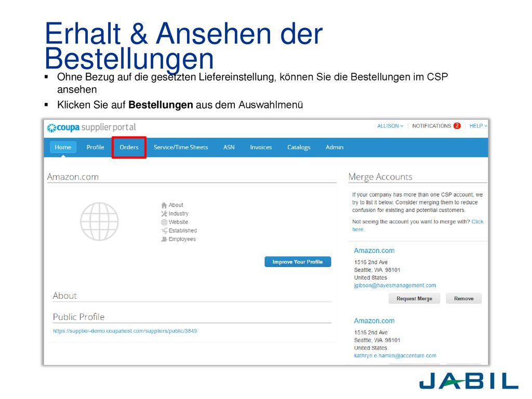Switch to the ASN tab
Viewport: 532px width, 399px height.
pyautogui.click(x=229, y=147)
